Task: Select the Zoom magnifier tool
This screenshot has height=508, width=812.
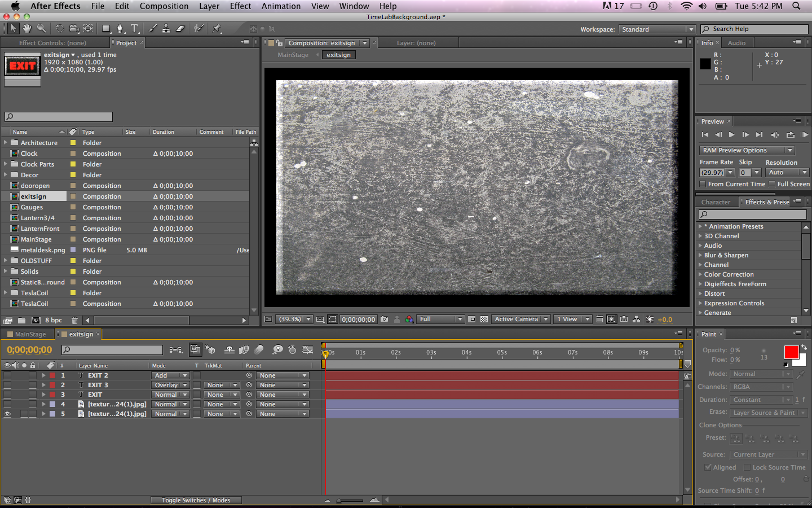Action: click(x=42, y=28)
